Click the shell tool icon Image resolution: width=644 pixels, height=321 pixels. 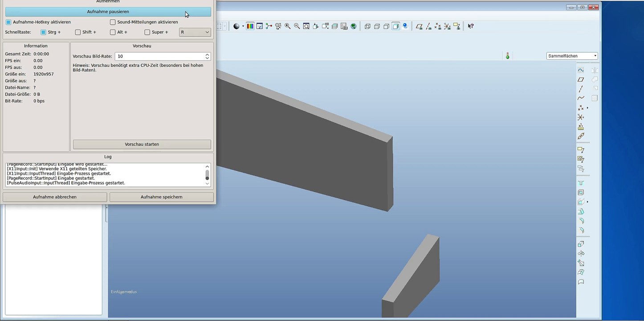(581, 193)
